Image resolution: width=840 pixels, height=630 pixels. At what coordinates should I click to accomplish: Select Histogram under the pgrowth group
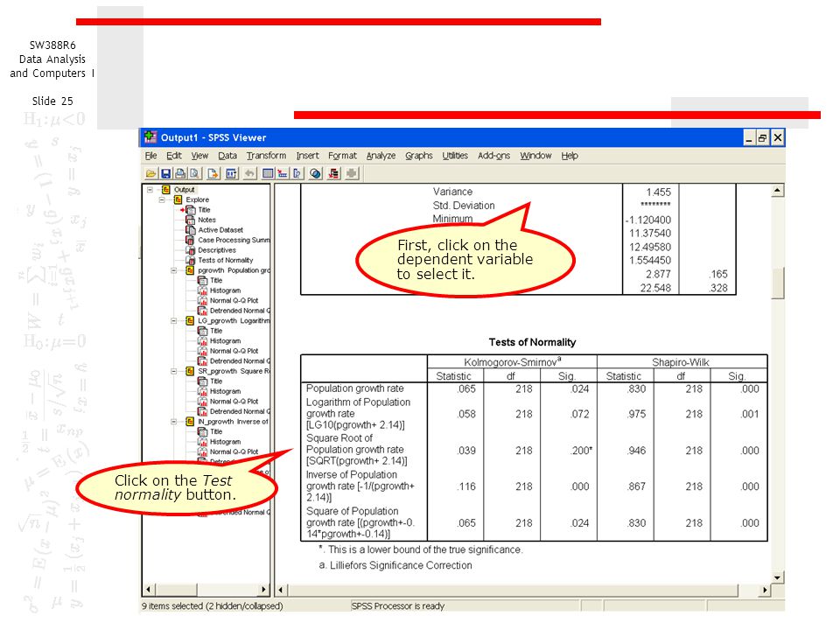click(225, 290)
